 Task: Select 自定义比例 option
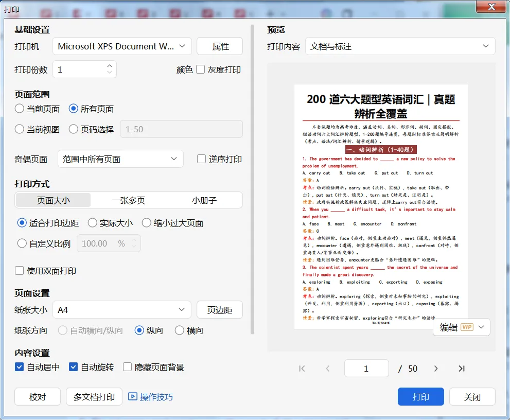(22, 243)
